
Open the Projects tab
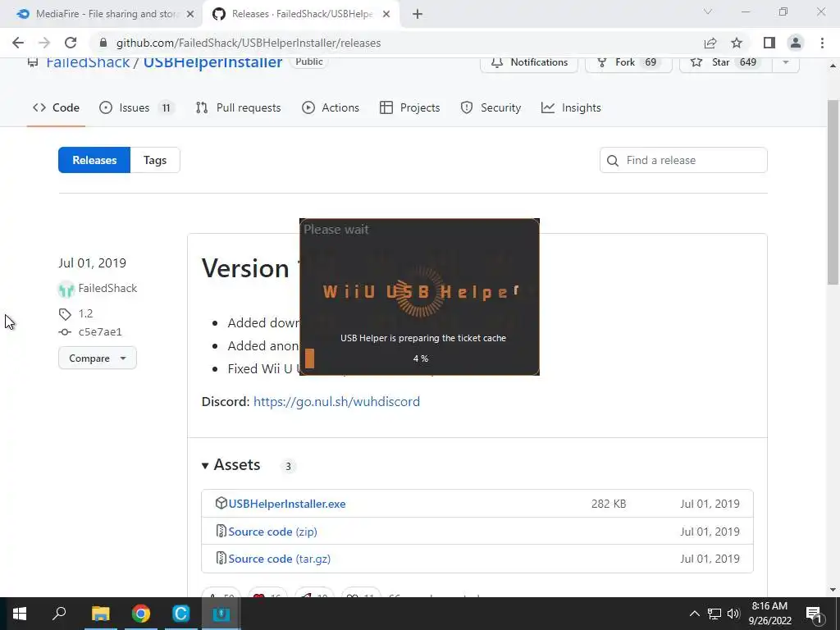click(x=410, y=107)
